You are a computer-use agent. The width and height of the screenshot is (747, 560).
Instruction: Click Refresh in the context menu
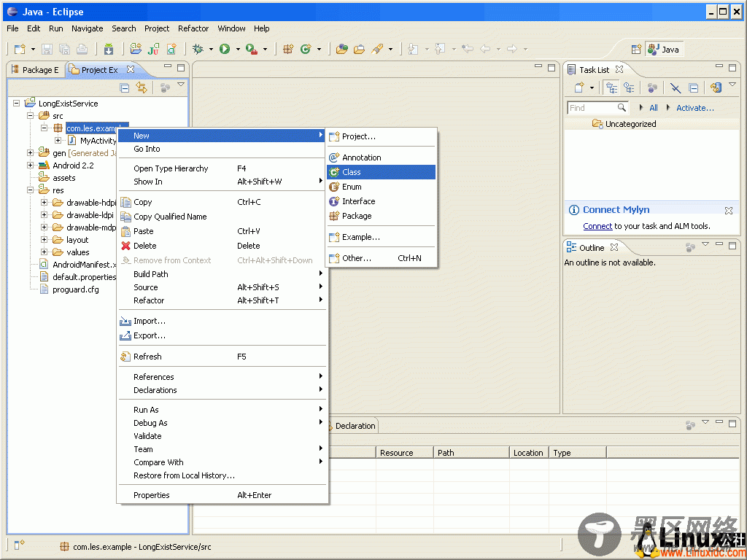click(x=222, y=356)
